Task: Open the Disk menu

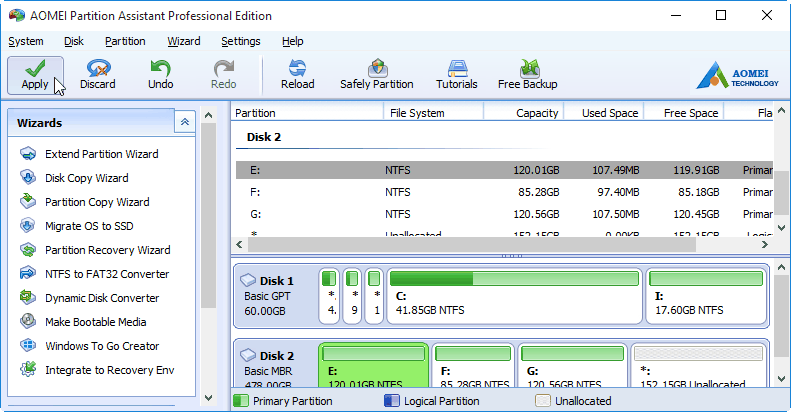Action: (74, 41)
